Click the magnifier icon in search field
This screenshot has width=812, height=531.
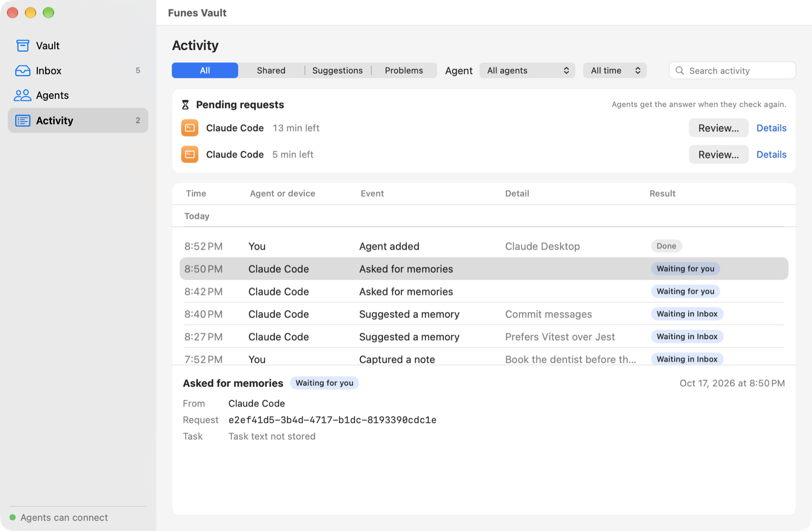point(680,71)
